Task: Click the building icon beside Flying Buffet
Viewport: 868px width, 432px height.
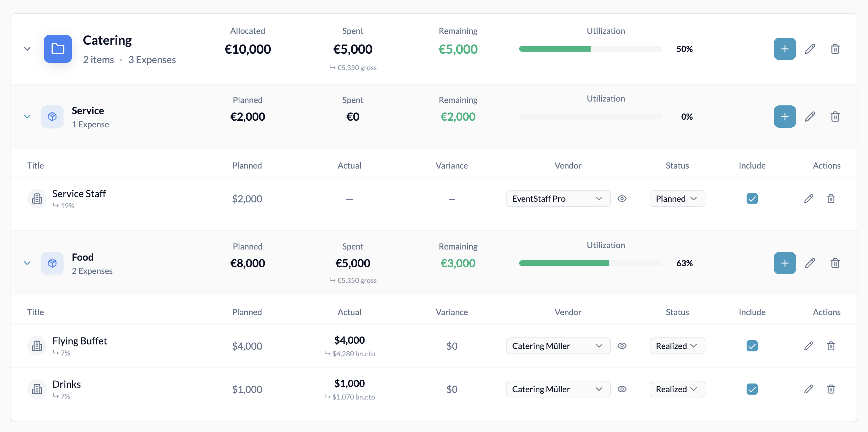Action: pos(37,345)
